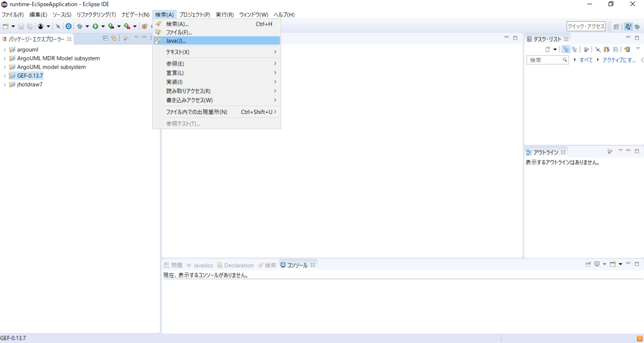Viewport: 644px width, 343px height.
Task: Open the 書き込みアクセス(W) submenu
Action: 216,100
